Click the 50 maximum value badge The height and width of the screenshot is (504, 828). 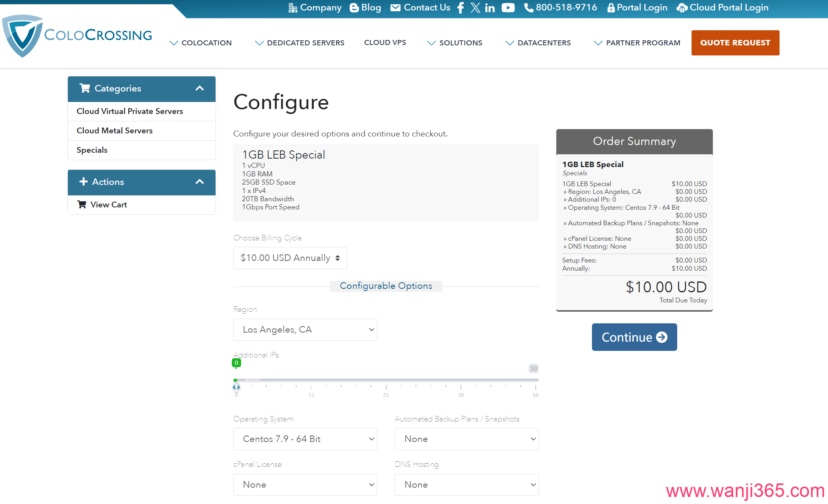pyautogui.click(x=534, y=368)
